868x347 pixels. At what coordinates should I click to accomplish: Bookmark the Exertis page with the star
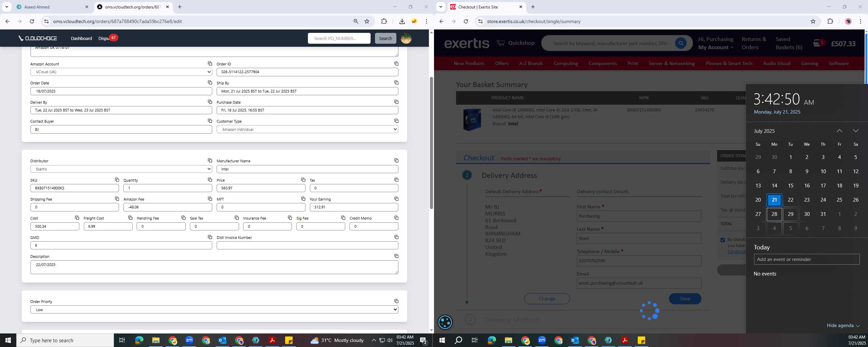(x=813, y=21)
